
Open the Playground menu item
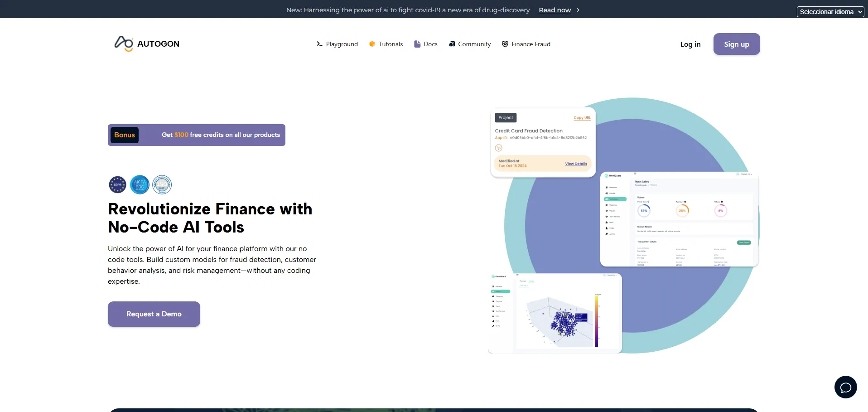click(x=342, y=44)
